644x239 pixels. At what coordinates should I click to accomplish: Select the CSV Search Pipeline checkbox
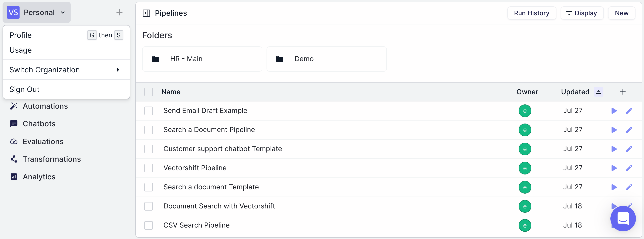149,225
